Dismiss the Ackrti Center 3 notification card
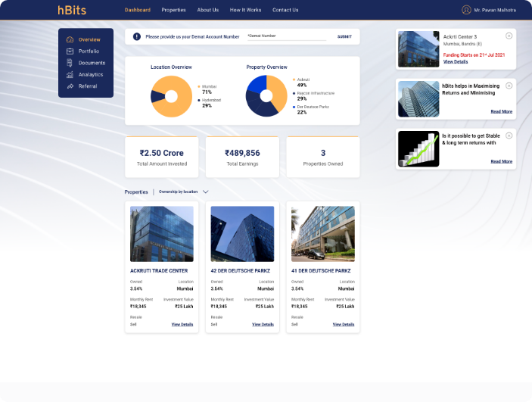Viewport: 532px width, 402px height. (509, 36)
